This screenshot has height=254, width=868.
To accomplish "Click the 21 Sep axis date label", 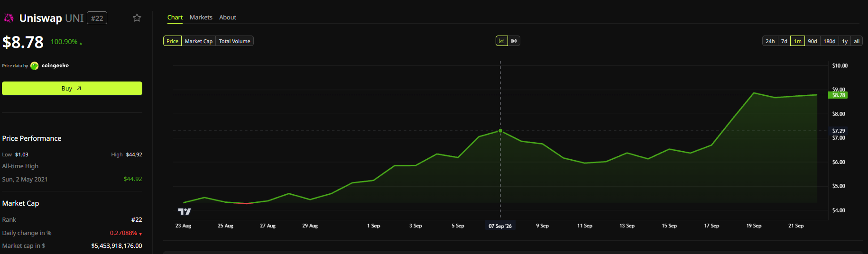I will click(x=796, y=226).
